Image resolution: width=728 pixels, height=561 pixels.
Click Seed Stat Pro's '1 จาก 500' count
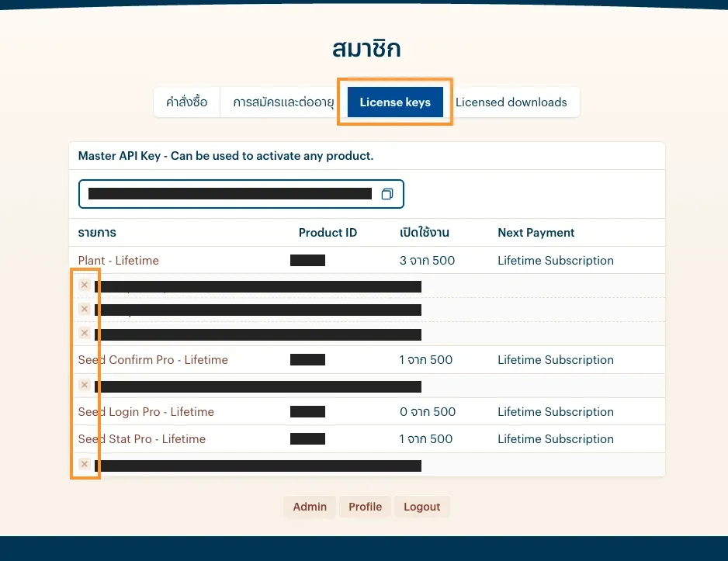pyautogui.click(x=426, y=439)
